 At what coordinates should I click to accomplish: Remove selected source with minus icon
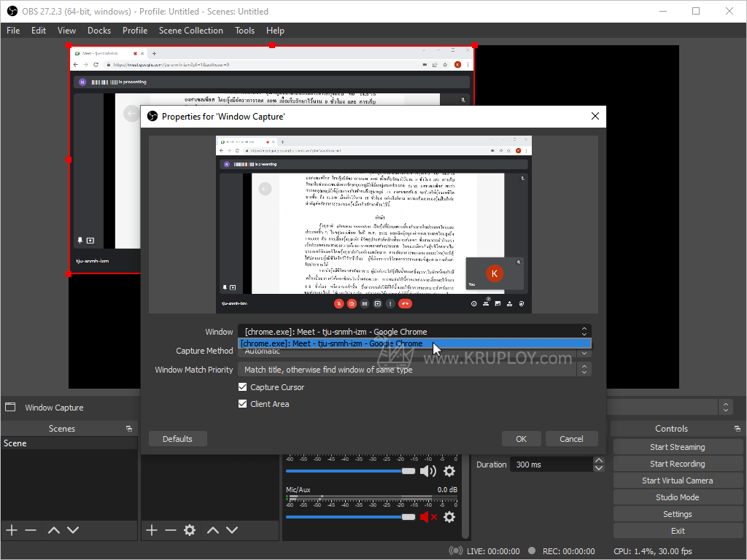(x=171, y=530)
